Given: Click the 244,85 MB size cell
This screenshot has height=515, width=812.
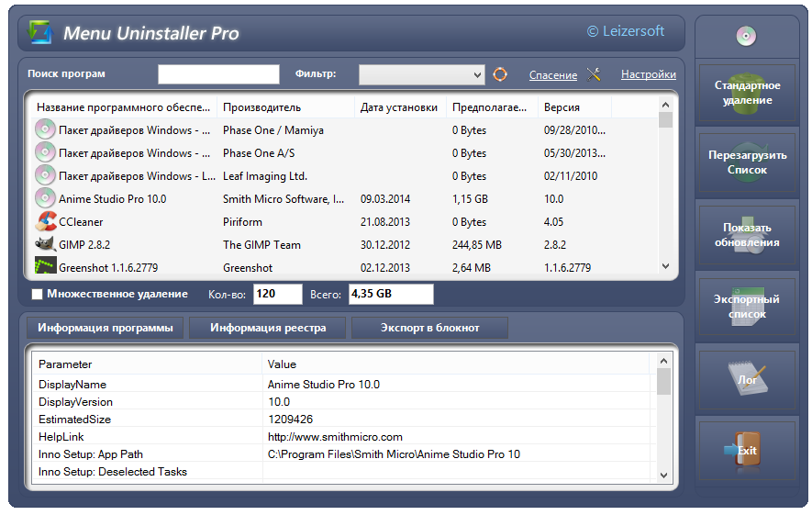Looking at the screenshot, I should pyautogui.click(x=477, y=244).
